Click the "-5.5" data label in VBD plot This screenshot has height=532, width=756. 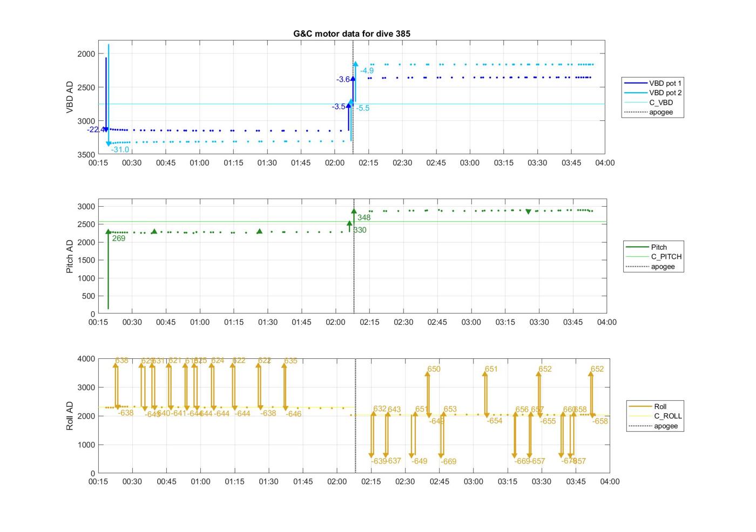click(x=363, y=108)
